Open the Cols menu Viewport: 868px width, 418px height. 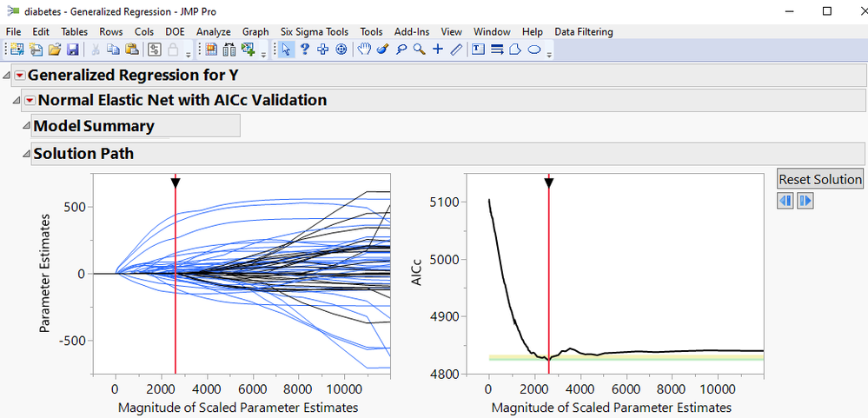(x=144, y=31)
